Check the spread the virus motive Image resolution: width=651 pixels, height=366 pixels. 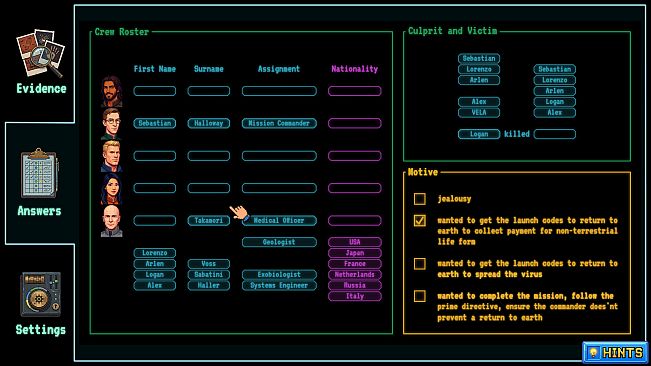tap(420, 264)
